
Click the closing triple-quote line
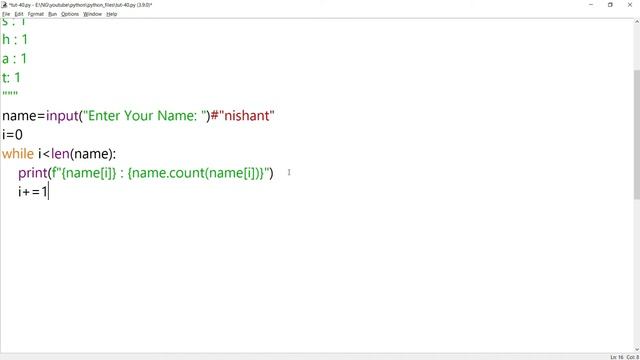tap(10, 94)
